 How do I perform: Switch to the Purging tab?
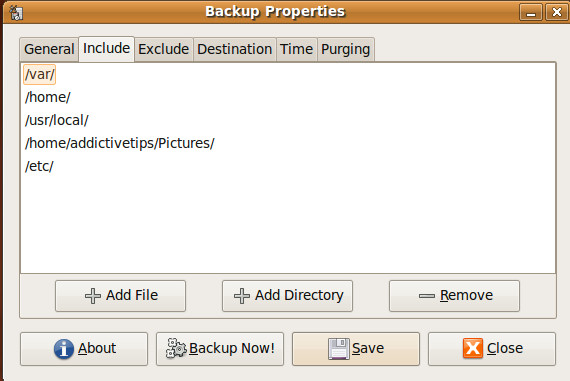tap(345, 49)
